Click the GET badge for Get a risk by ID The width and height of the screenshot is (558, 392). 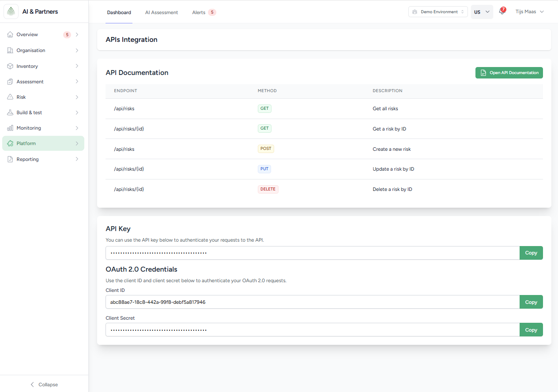pos(264,129)
